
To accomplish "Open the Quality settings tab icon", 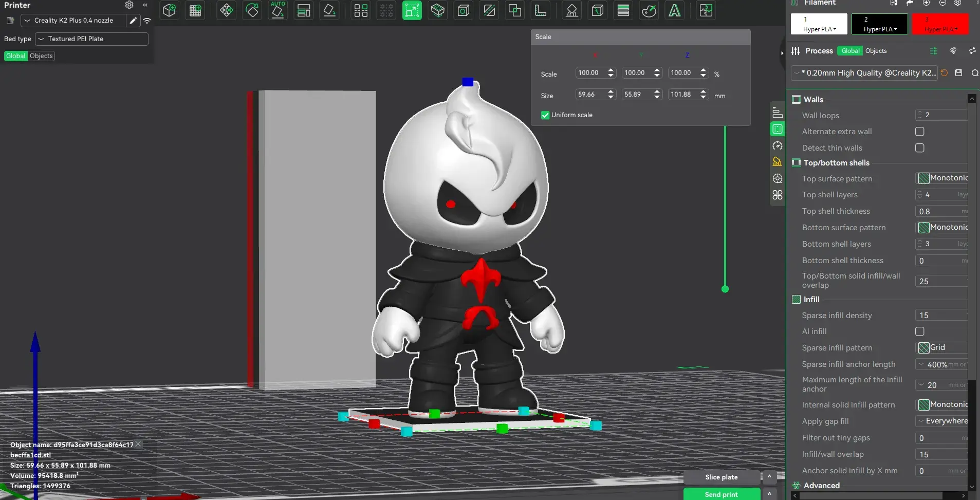I will click(778, 113).
